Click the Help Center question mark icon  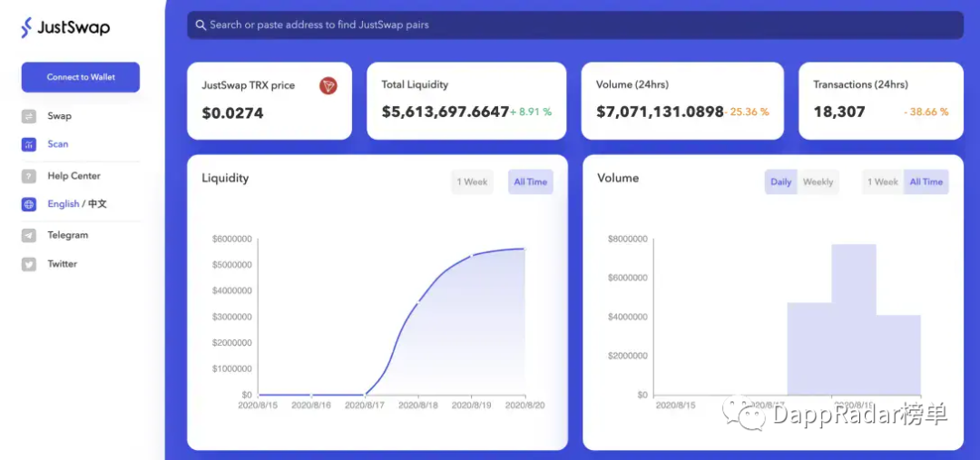pos(29,176)
